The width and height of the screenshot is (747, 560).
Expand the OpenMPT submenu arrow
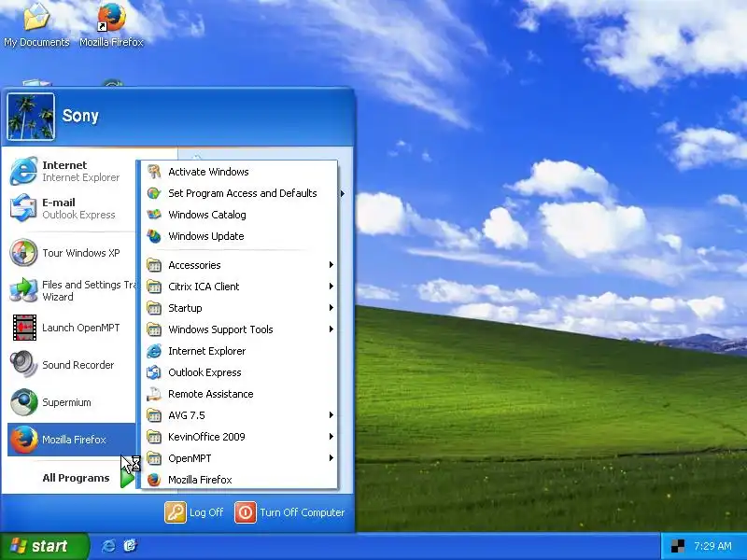[x=331, y=458]
